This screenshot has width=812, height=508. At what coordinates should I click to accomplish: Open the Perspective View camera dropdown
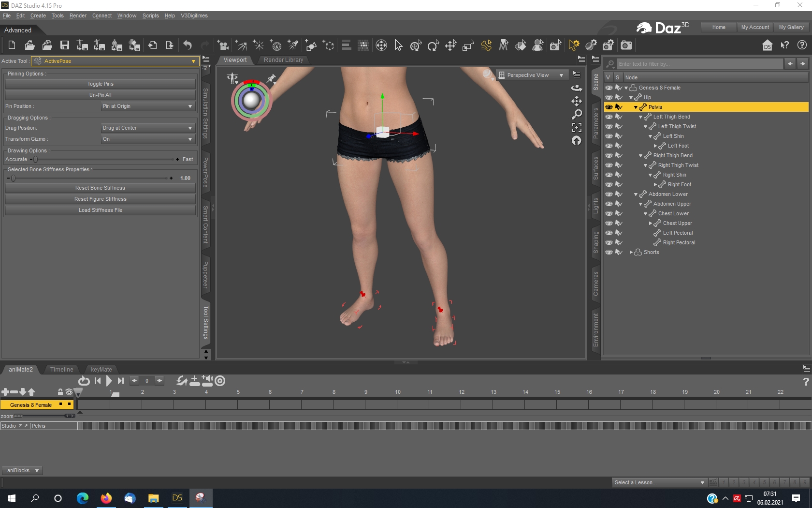[531, 75]
